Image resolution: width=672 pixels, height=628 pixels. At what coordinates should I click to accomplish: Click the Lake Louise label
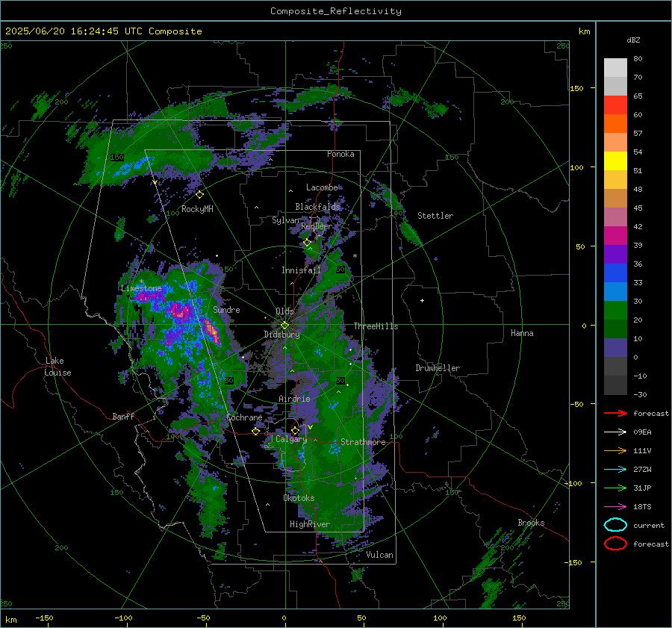point(58,367)
